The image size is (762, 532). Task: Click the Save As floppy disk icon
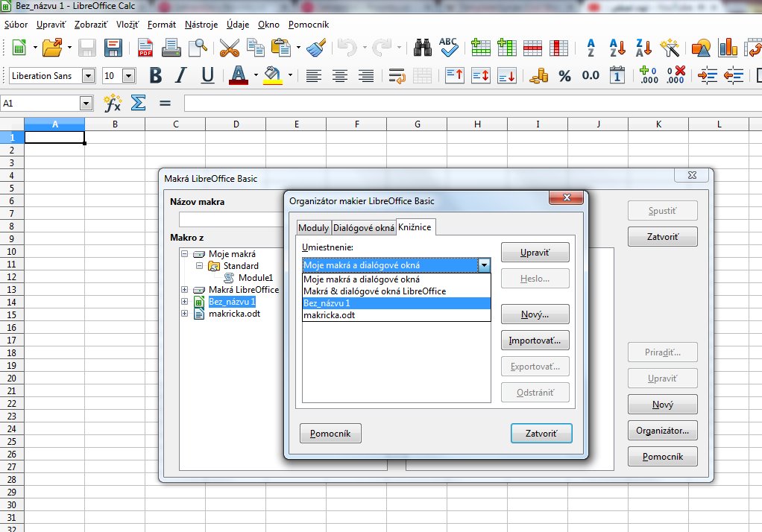[113, 48]
